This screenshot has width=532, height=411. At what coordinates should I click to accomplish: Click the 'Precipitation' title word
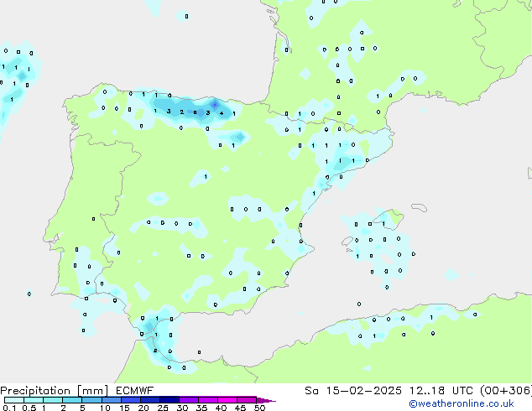click(x=35, y=391)
